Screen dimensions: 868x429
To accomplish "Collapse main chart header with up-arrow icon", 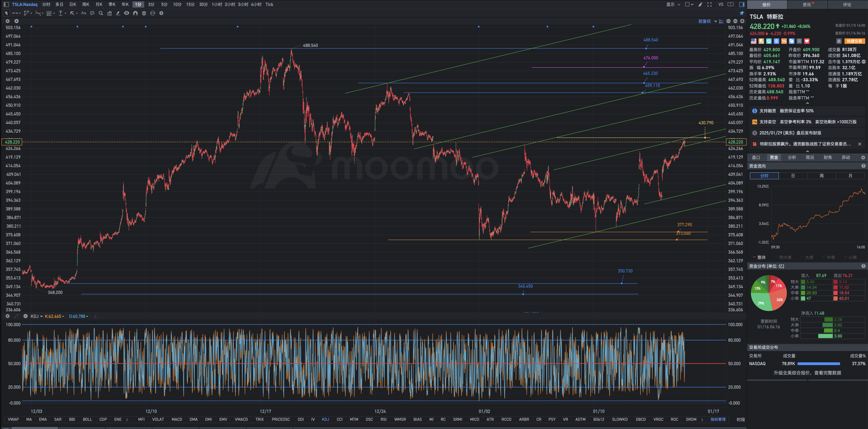I will pos(16,21).
